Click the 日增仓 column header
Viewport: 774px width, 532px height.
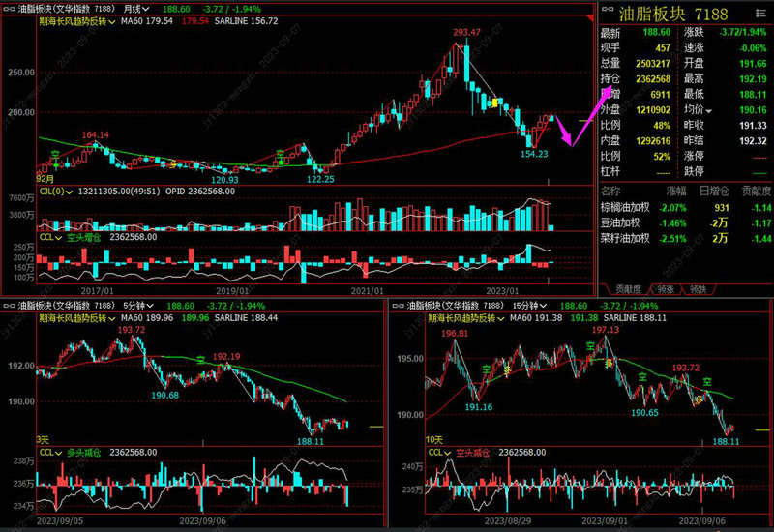(714, 191)
